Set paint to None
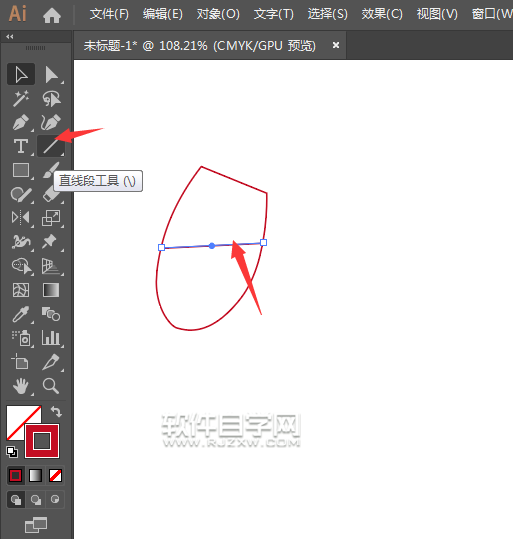 [x=55, y=476]
